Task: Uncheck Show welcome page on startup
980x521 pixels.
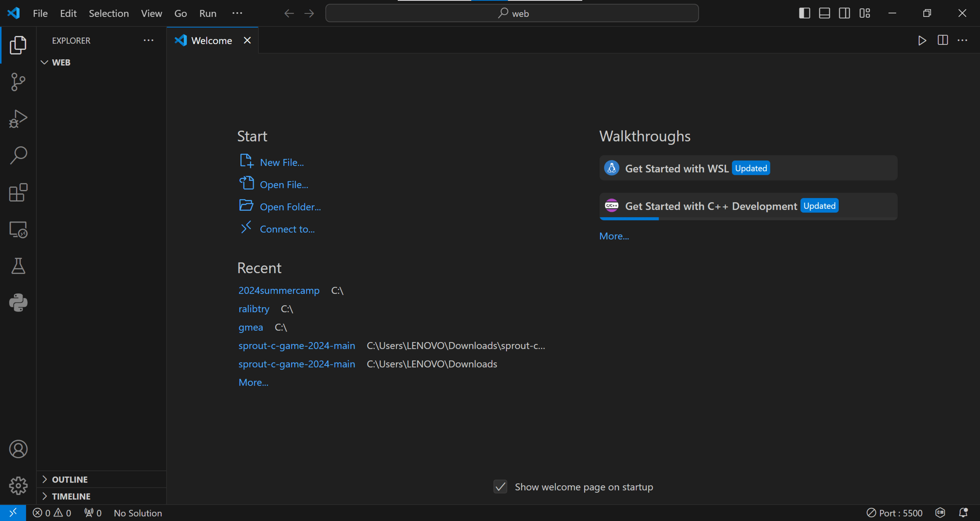Action: (500, 487)
